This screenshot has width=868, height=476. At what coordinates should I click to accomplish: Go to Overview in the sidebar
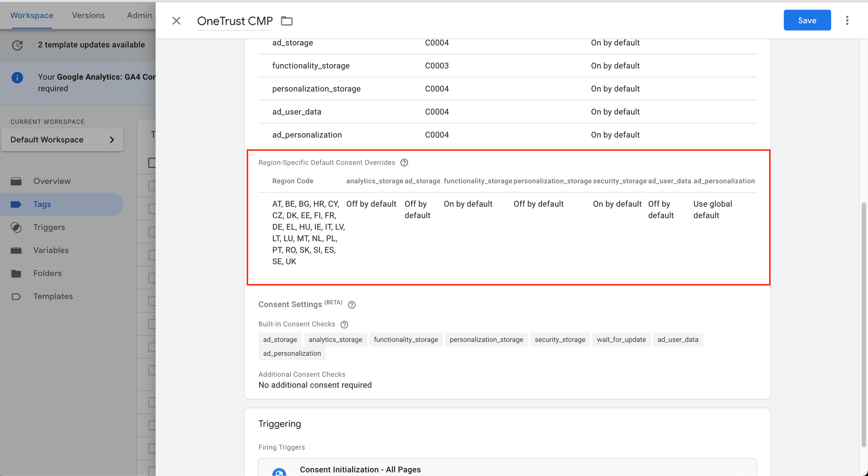[x=52, y=181]
